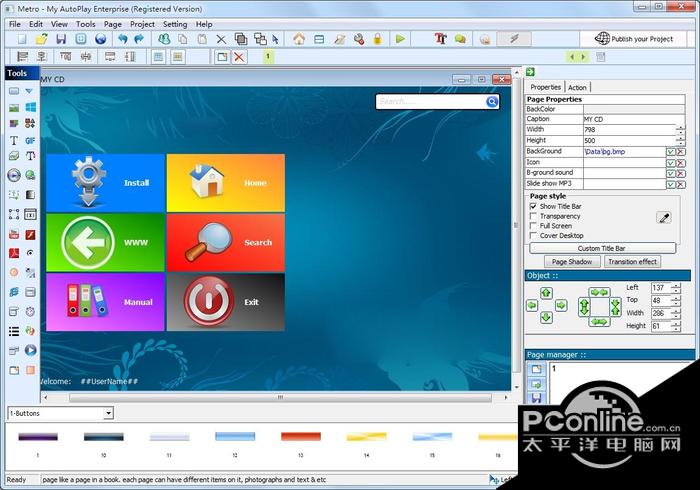700x490 pixels.
Task: Enable the Transparency checkbox
Action: pos(533,216)
